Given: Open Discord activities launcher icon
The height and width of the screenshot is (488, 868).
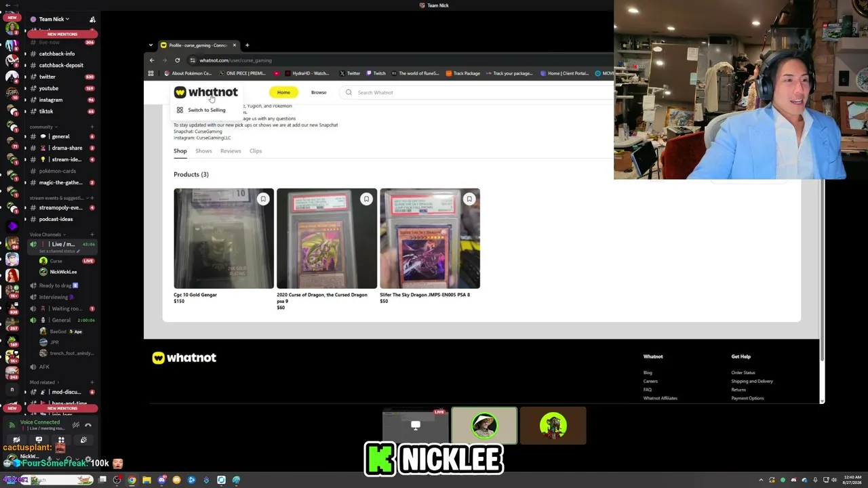Looking at the screenshot, I should (x=61, y=441).
